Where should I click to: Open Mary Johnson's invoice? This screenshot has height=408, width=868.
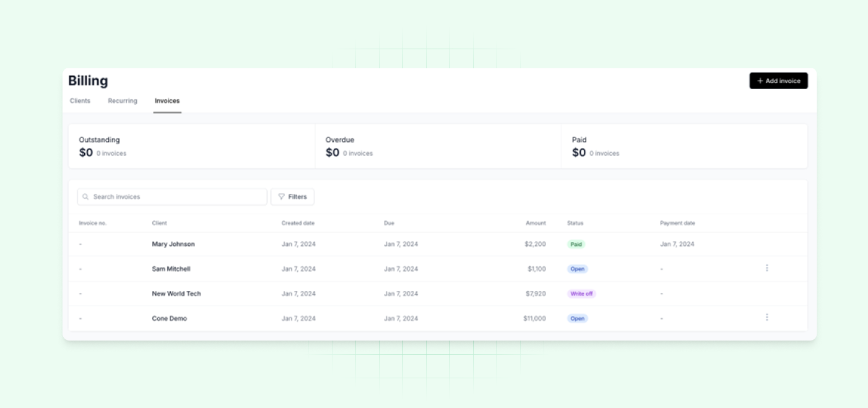coord(173,244)
